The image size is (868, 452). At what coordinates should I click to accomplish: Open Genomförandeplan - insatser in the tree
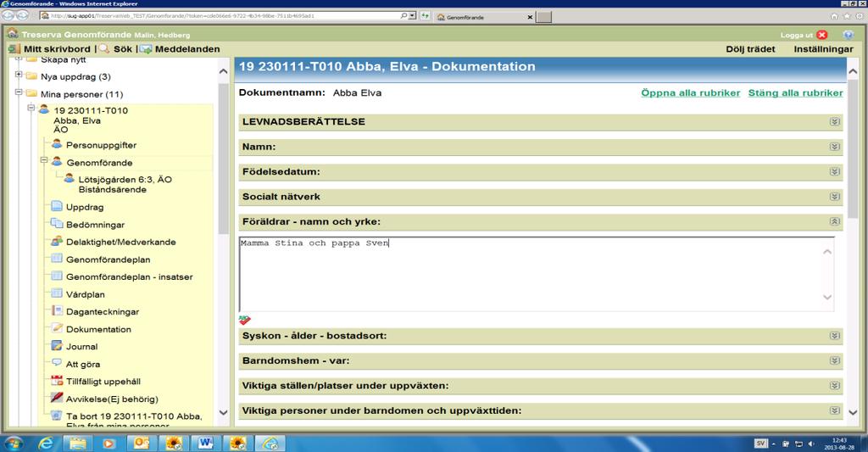point(130,277)
